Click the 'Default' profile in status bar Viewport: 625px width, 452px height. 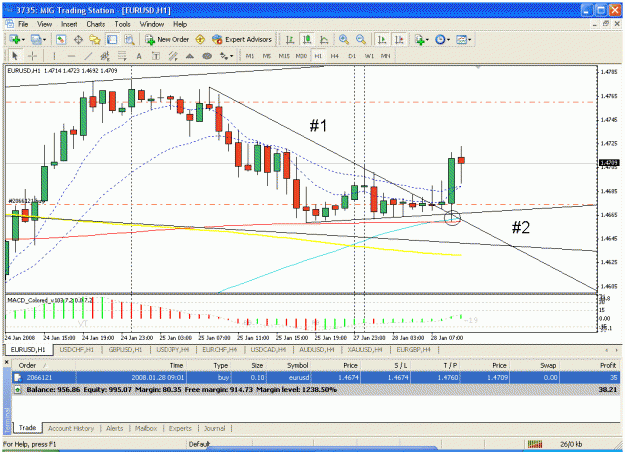[199, 444]
